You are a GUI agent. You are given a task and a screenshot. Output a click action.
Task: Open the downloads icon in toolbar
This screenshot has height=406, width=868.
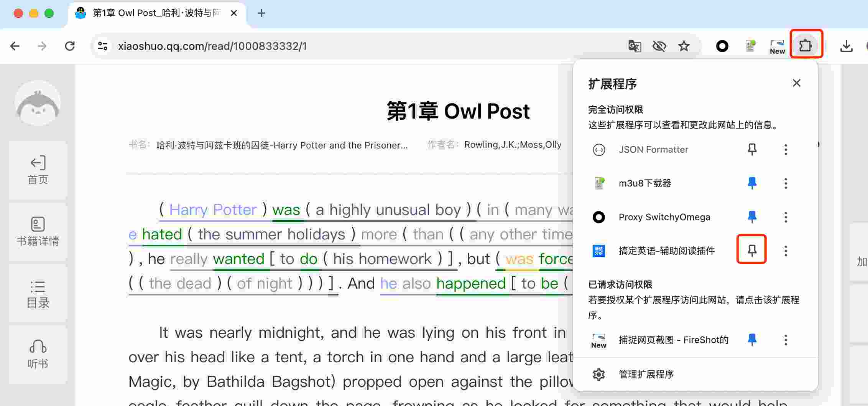click(846, 46)
